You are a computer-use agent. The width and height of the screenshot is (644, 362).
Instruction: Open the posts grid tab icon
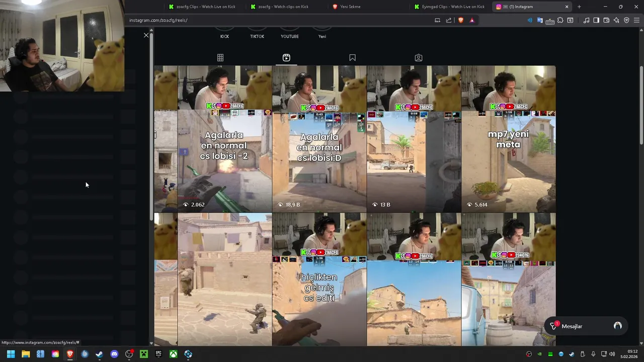pyautogui.click(x=220, y=58)
